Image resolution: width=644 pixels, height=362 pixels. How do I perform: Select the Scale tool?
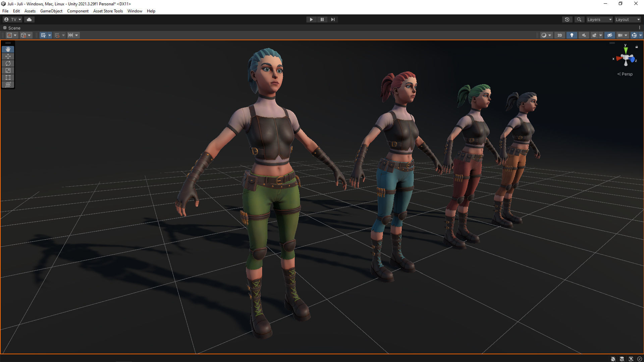8,70
